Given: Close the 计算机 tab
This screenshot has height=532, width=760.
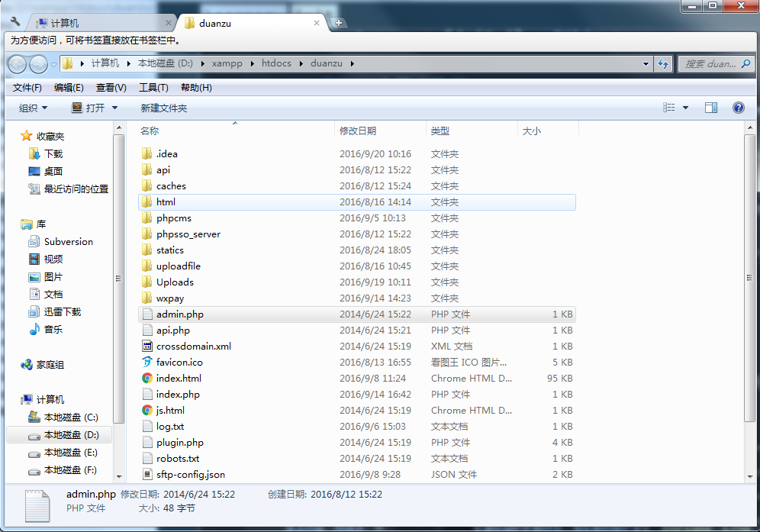Looking at the screenshot, I should 168,23.
